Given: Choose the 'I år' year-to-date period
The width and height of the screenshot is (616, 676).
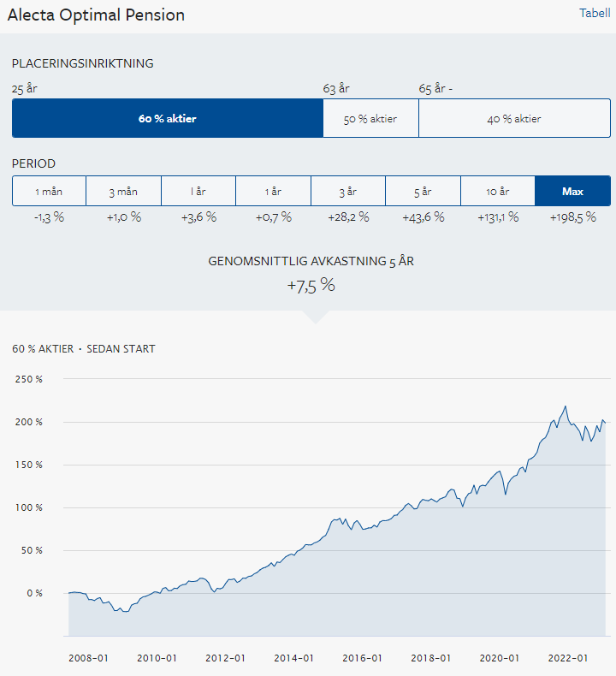Looking at the screenshot, I should point(198,191).
